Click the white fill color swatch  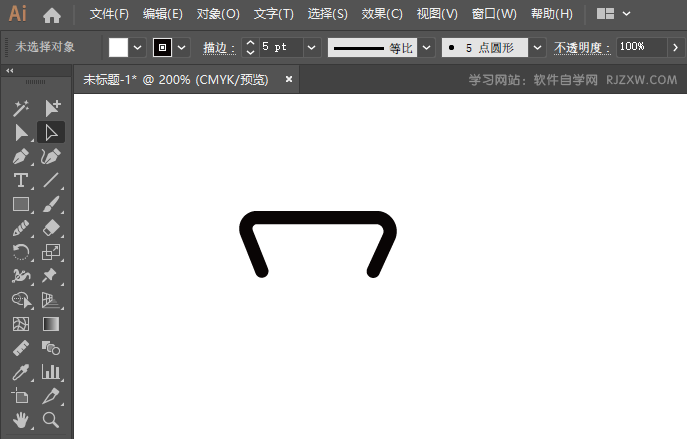click(118, 47)
